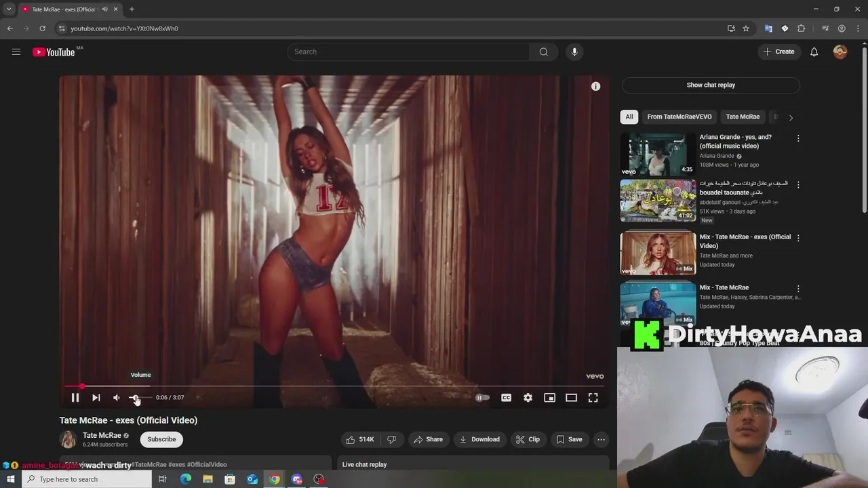Open Tate McRae channel avatar

point(68,439)
